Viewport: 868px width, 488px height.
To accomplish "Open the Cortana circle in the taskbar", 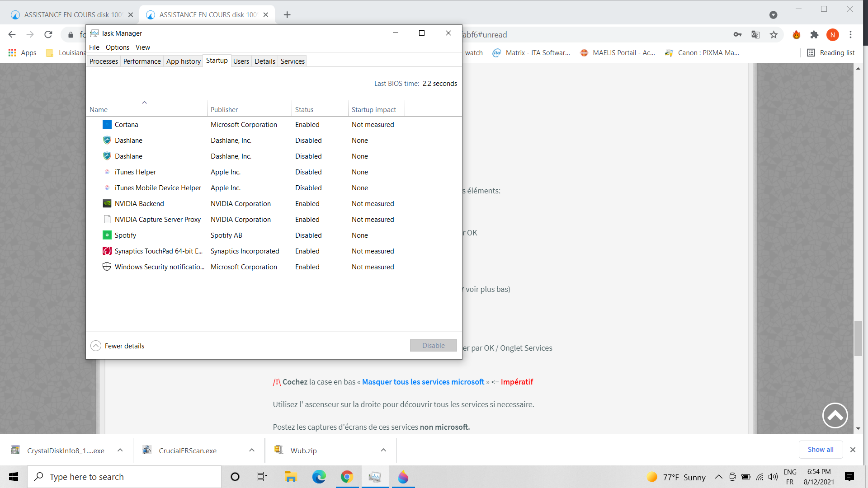I will click(x=235, y=477).
